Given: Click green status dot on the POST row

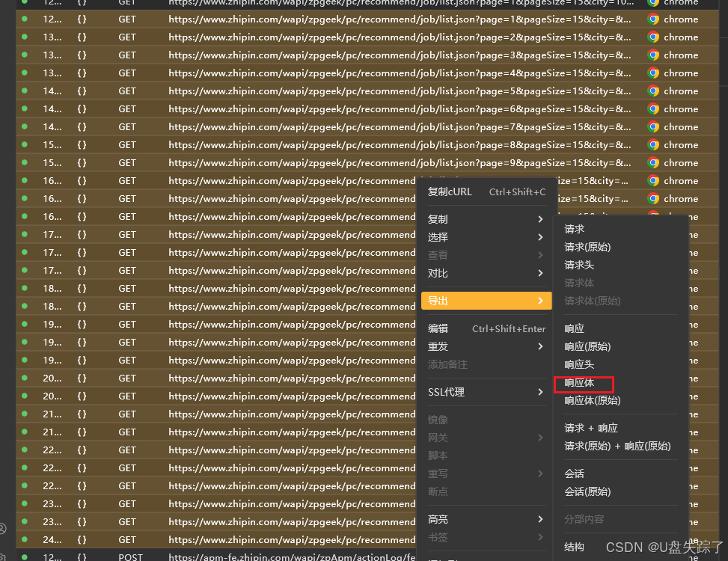Looking at the screenshot, I should (x=25, y=557).
